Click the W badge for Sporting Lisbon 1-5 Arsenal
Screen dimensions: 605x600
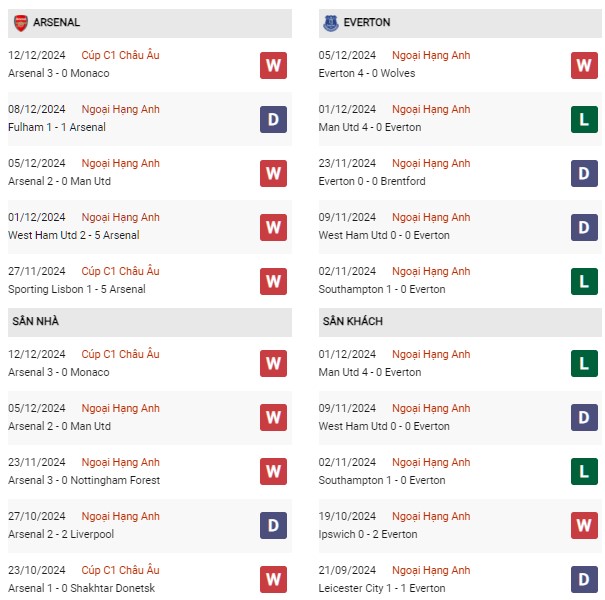(x=273, y=281)
